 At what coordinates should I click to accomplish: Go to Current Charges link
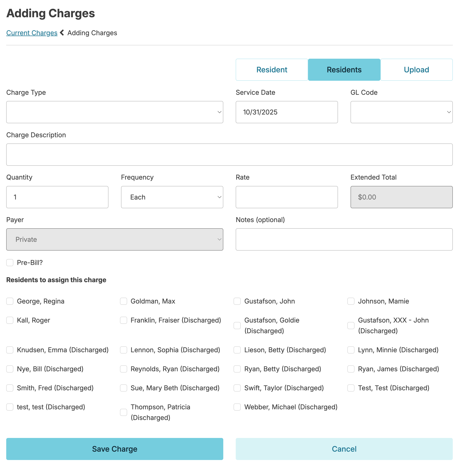[x=32, y=33]
